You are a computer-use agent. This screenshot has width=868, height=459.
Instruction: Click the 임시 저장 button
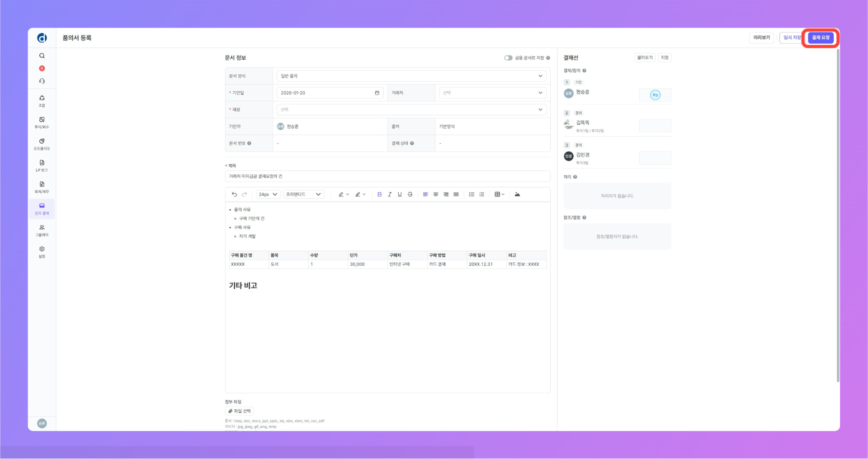click(791, 38)
